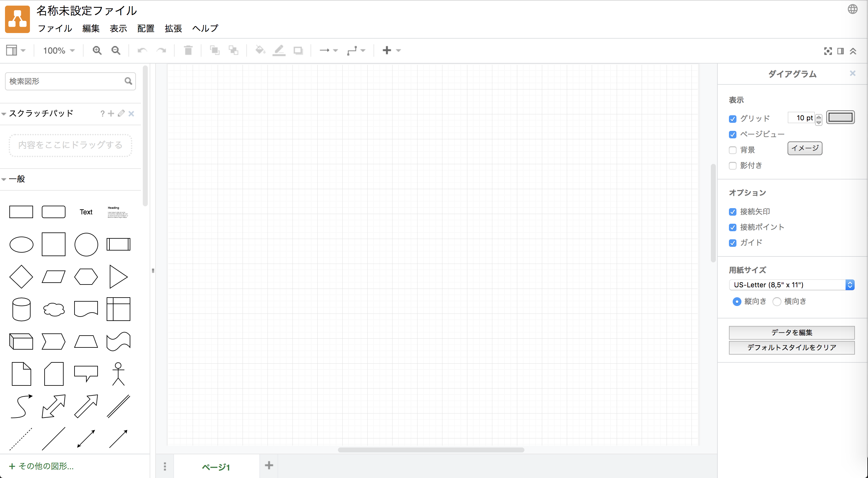
Task: Click the zoom in magnifier icon
Action: tap(97, 50)
